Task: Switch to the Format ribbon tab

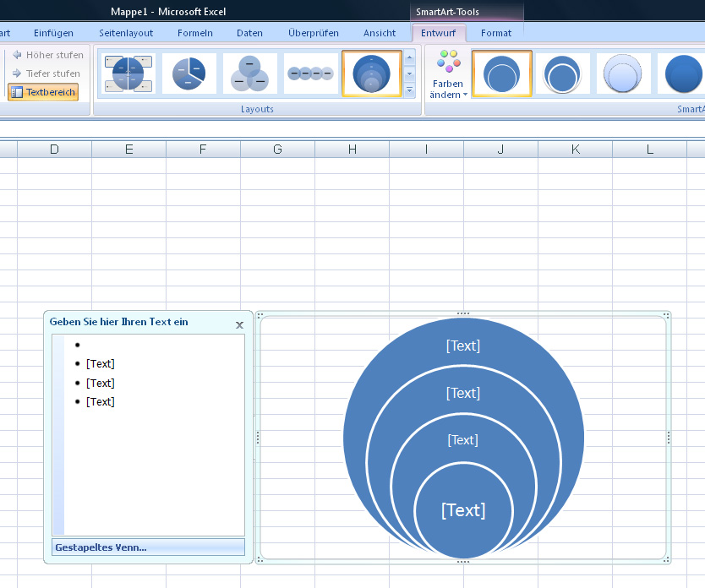Action: [496, 33]
